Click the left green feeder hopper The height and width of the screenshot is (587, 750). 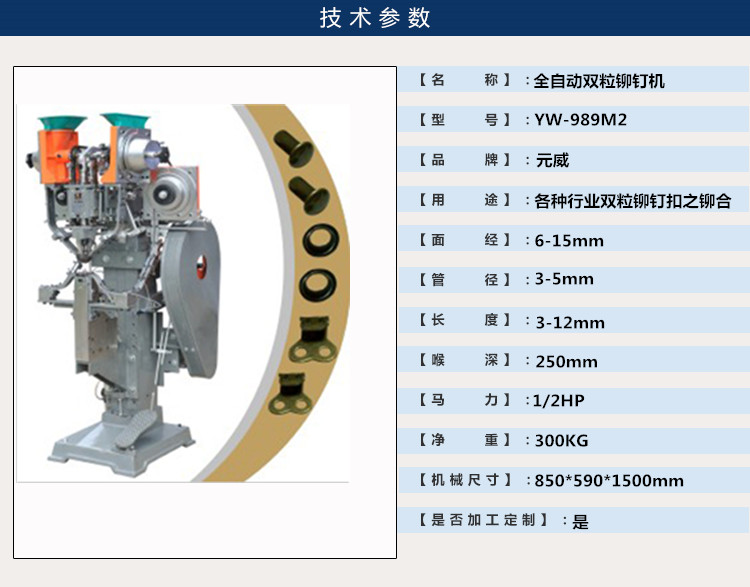pos(62,122)
